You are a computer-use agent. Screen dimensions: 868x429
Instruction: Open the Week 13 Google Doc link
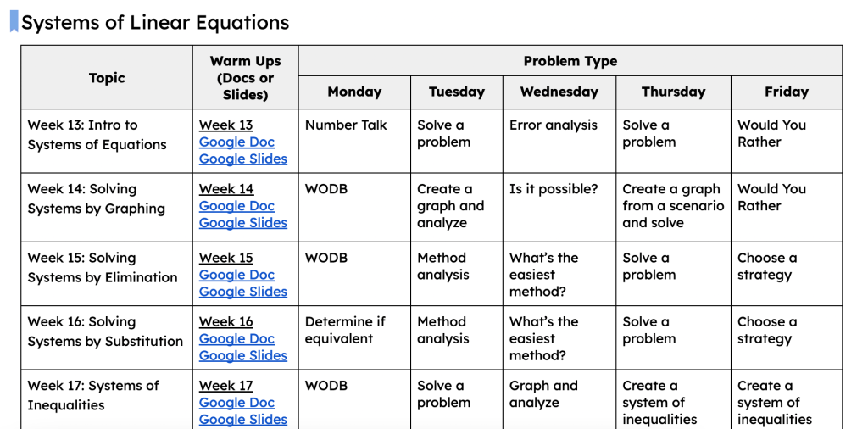click(236, 142)
